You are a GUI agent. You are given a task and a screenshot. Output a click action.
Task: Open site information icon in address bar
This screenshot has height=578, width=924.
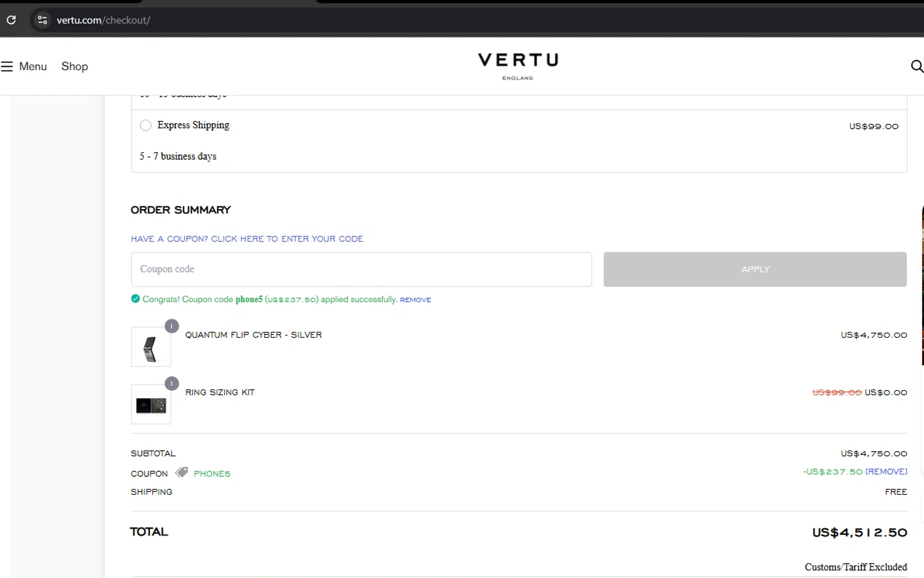tap(42, 20)
